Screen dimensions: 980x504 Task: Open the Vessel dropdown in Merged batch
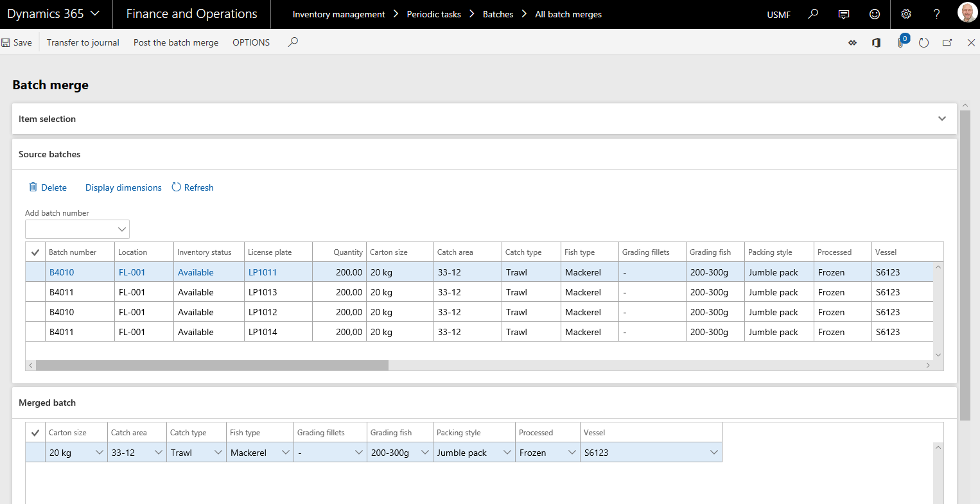click(713, 452)
